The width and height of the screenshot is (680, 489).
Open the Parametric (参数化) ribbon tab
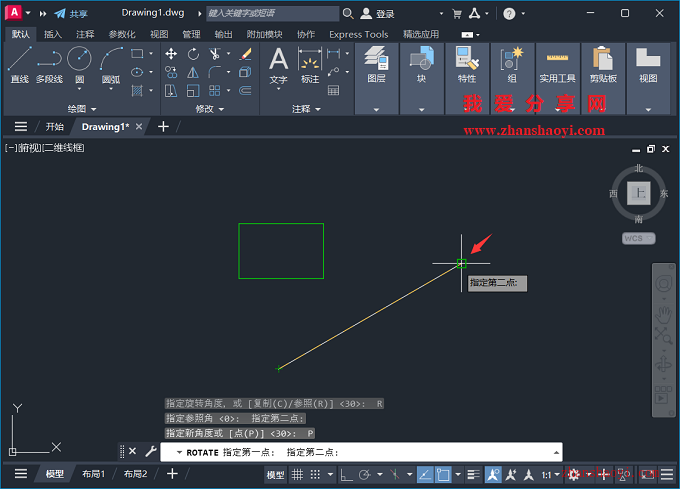pos(122,34)
